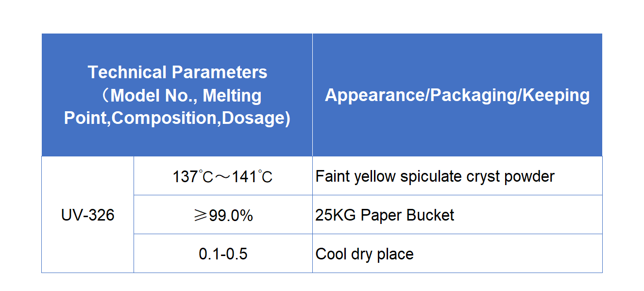644x291 pixels.
Task: Select the 0.1-0.5 dosage cell
Action: click(223, 254)
